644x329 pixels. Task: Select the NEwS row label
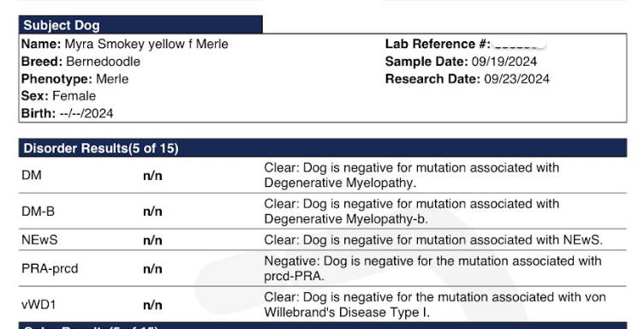pos(39,240)
